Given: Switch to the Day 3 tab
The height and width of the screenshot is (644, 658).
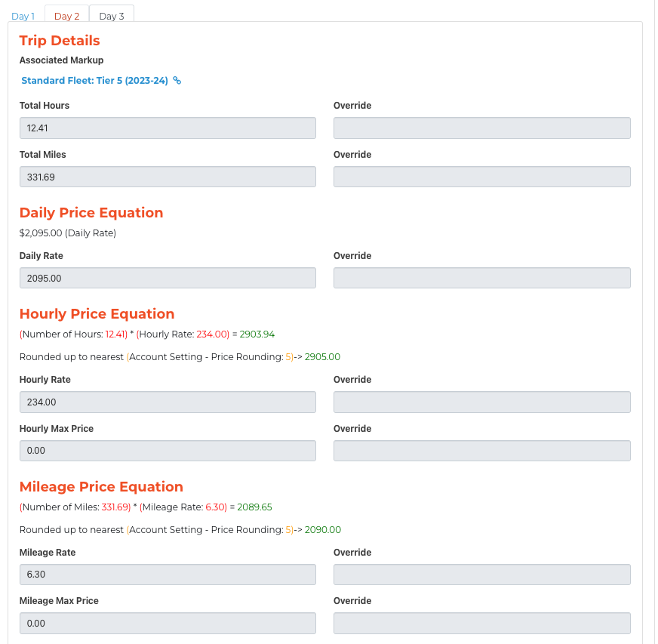Looking at the screenshot, I should 112,16.
